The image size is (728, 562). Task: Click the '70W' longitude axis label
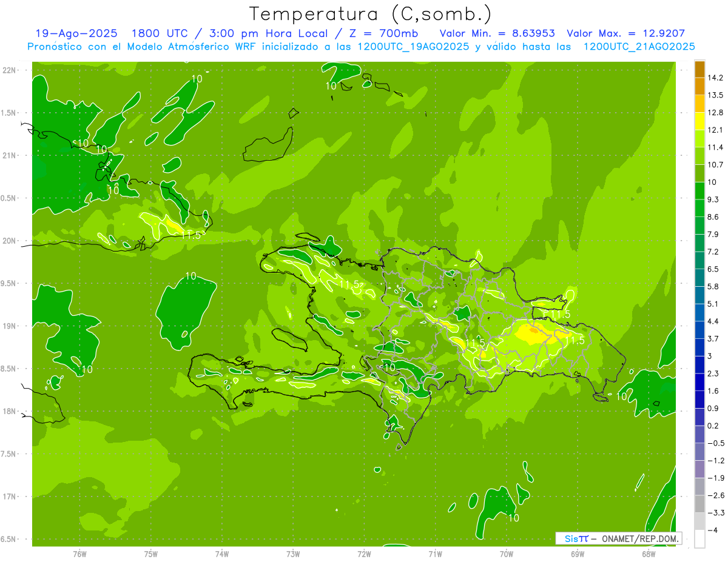pos(507,554)
